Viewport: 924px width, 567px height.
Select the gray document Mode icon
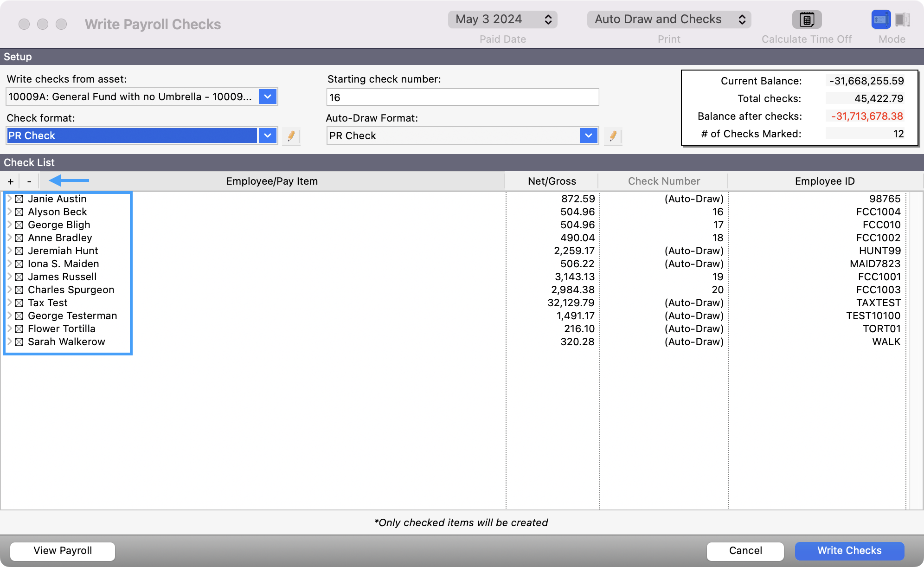[x=902, y=19]
